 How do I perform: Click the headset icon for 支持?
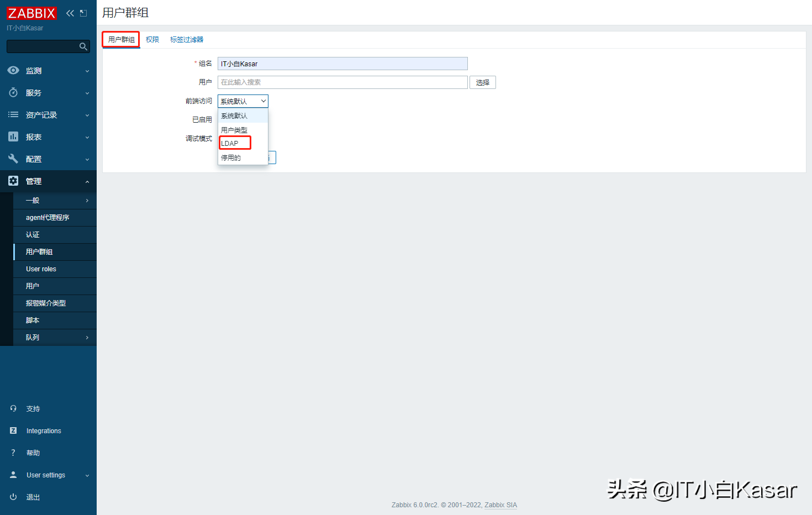(13, 408)
